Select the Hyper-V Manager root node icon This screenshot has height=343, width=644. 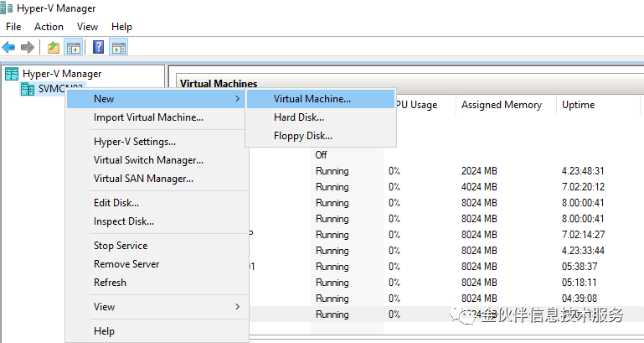coord(12,74)
